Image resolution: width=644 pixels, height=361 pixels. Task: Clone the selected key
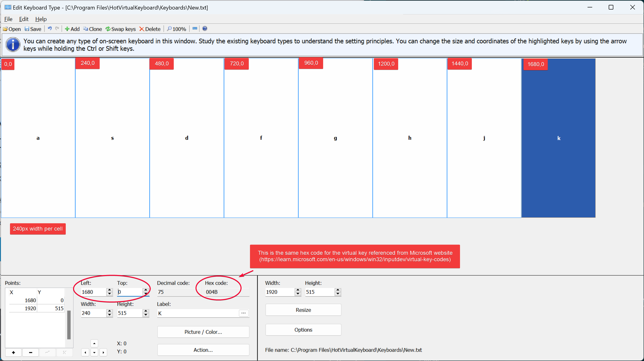click(92, 29)
